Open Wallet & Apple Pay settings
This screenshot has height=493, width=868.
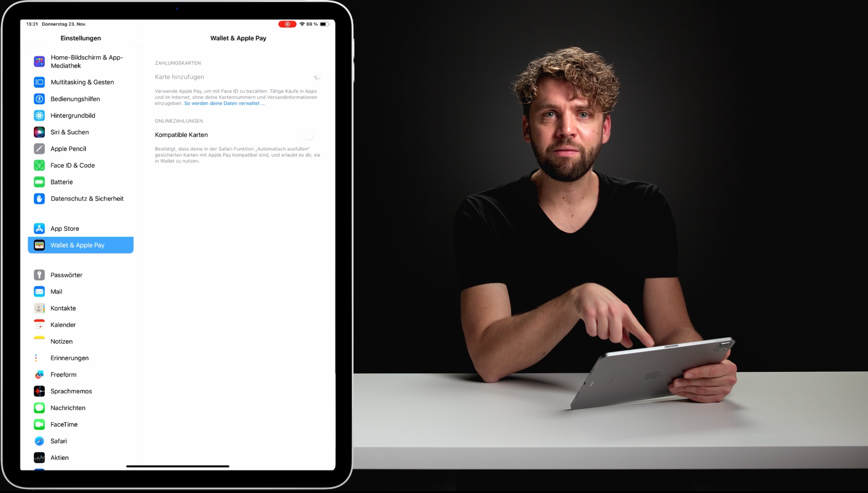[x=81, y=245]
